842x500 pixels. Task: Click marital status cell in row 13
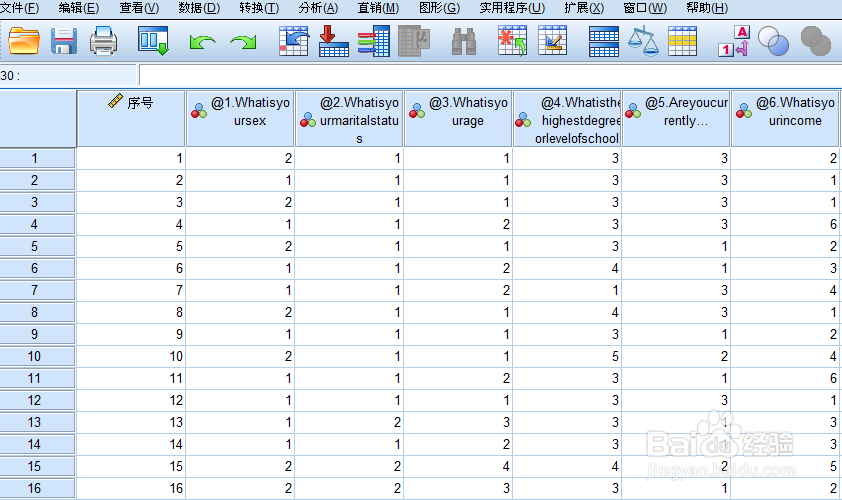point(349,423)
